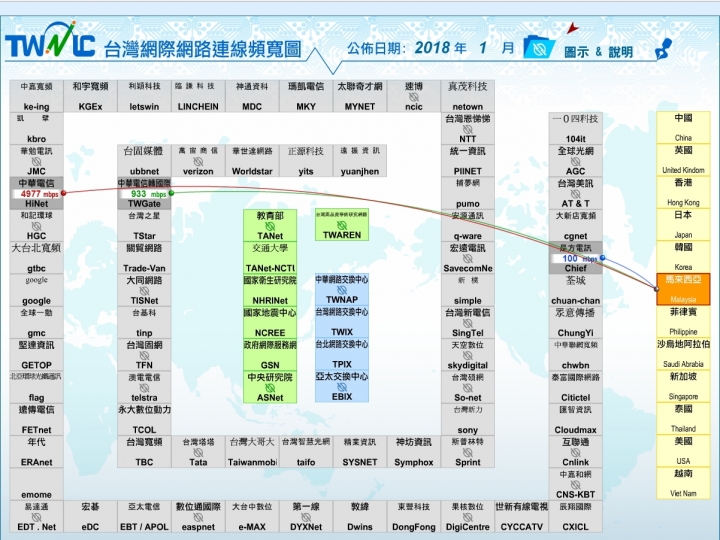Click the TWGate 933 mbps value
Viewport: 720px width, 540px height.
pyautogui.click(x=148, y=194)
